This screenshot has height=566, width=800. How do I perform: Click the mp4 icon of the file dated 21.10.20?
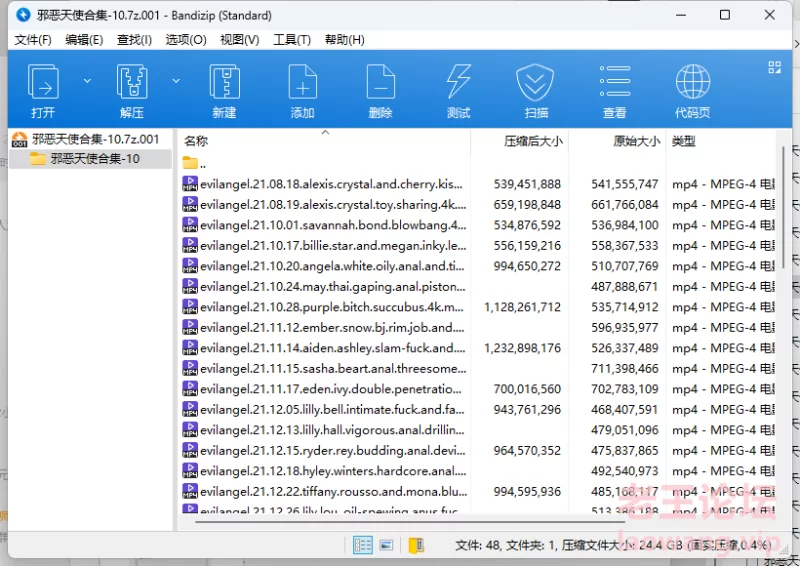tap(190, 265)
